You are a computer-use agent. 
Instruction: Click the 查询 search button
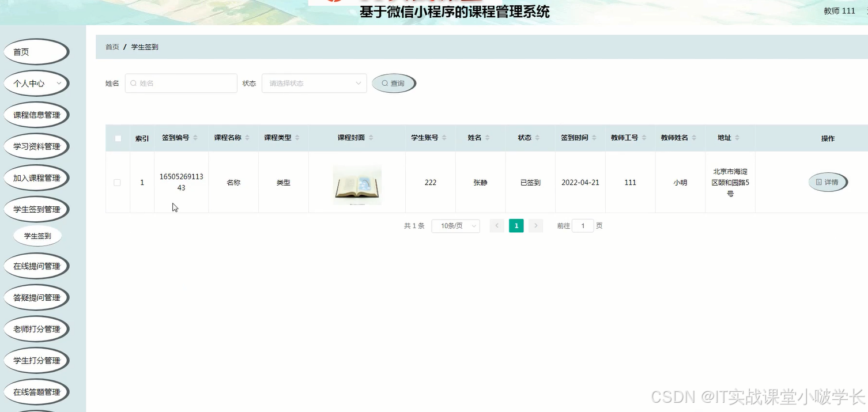pyautogui.click(x=394, y=84)
